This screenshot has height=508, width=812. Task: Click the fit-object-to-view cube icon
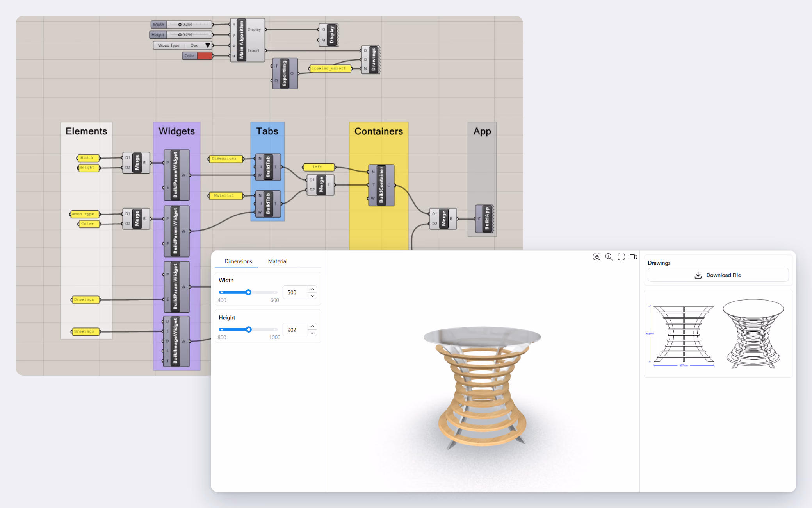click(x=597, y=257)
